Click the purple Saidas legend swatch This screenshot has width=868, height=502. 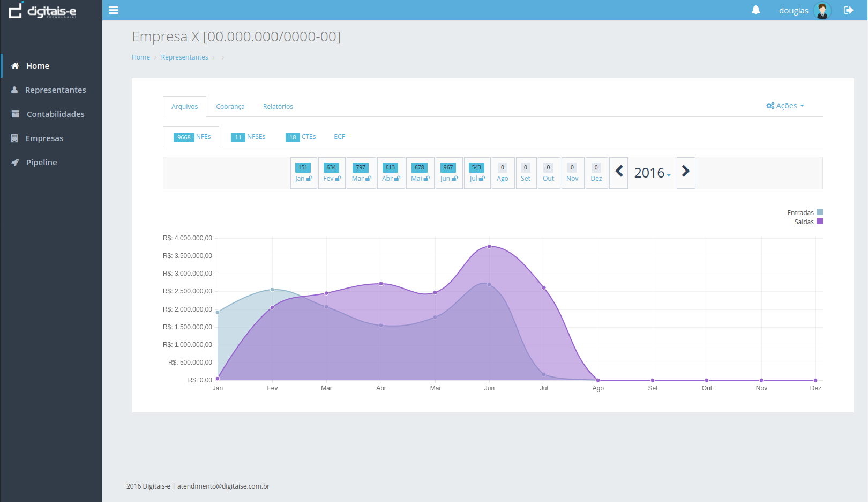[x=819, y=222]
